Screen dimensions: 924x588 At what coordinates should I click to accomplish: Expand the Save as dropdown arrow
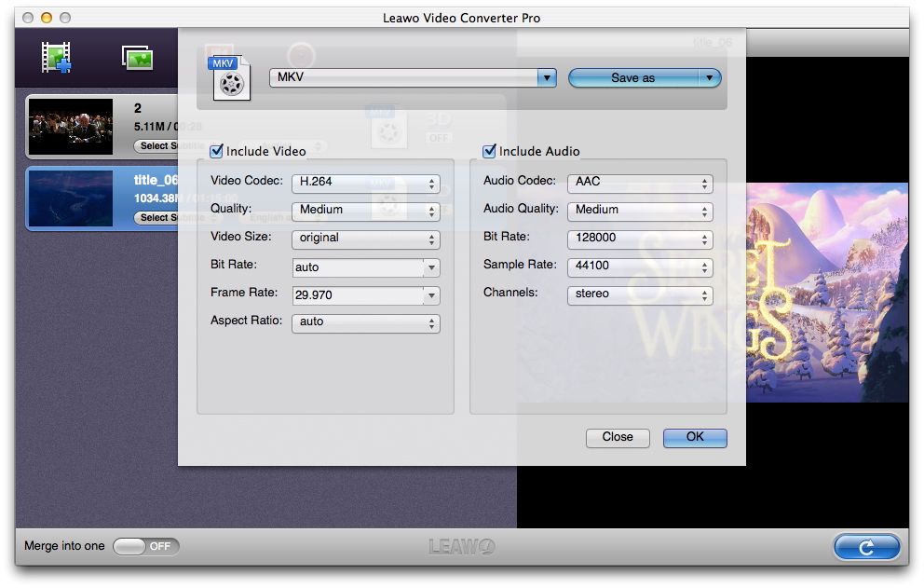pos(710,78)
